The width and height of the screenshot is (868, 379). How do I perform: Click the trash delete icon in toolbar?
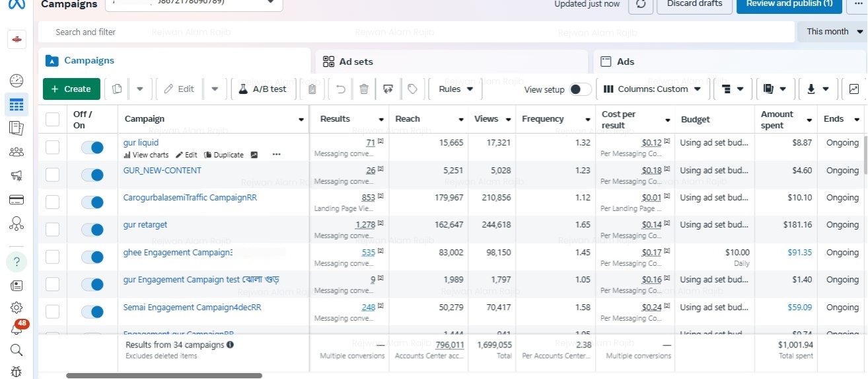pyautogui.click(x=363, y=89)
